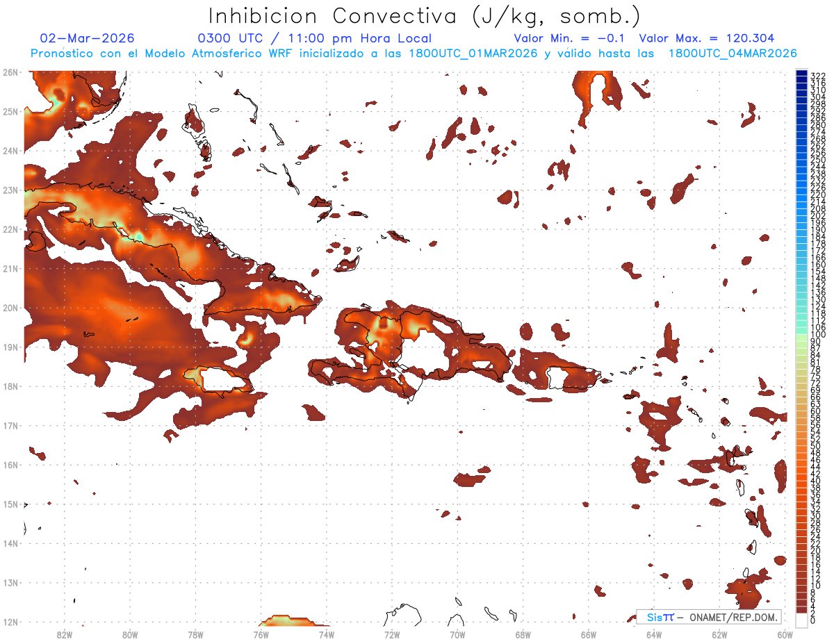
Task: Click the "78W" longitude label
Action: pyautogui.click(x=195, y=634)
